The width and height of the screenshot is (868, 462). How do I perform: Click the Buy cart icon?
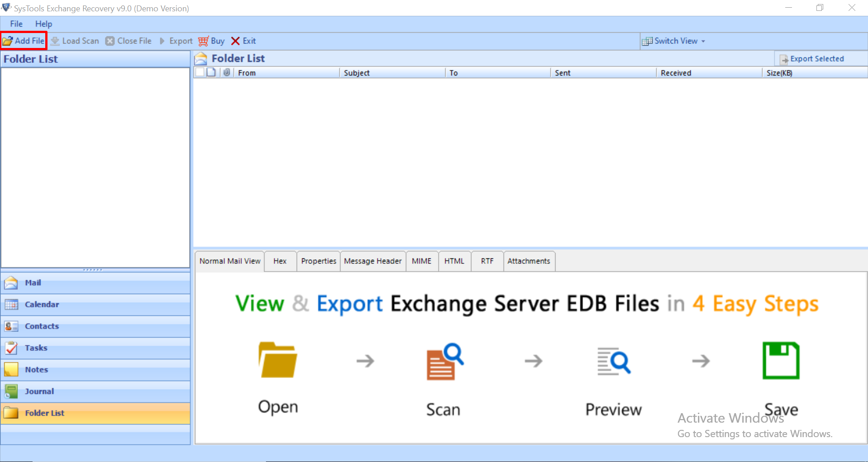pyautogui.click(x=204, y=41)
